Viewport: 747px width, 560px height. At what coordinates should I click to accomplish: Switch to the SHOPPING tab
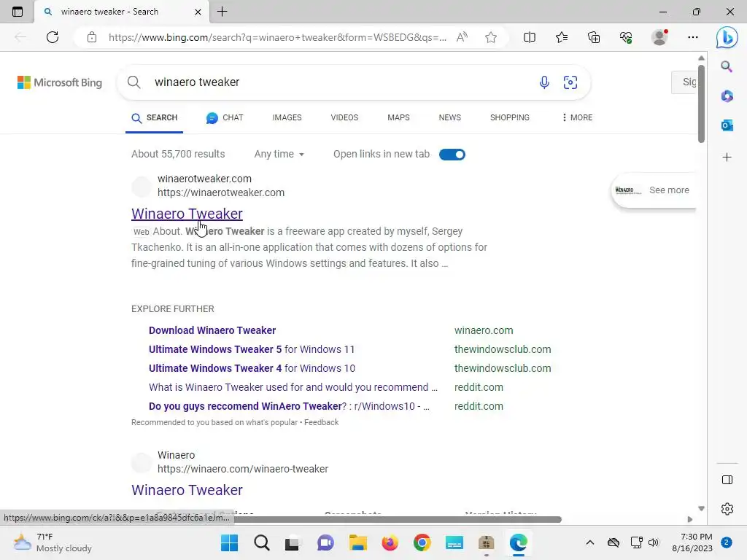pos(510,117)
